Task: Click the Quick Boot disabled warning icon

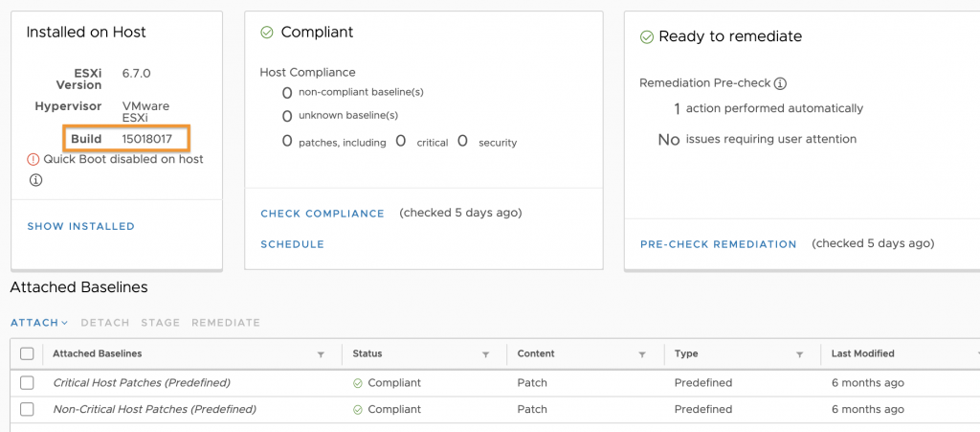Action: click(x=33, y=159)
